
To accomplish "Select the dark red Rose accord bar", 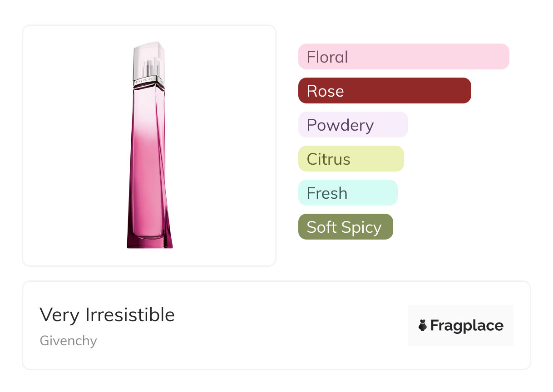I will click(x=385, y=91).
